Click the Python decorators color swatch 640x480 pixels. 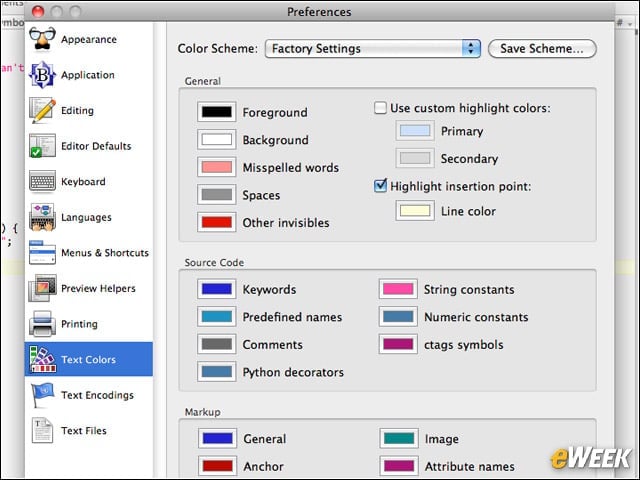217,371
